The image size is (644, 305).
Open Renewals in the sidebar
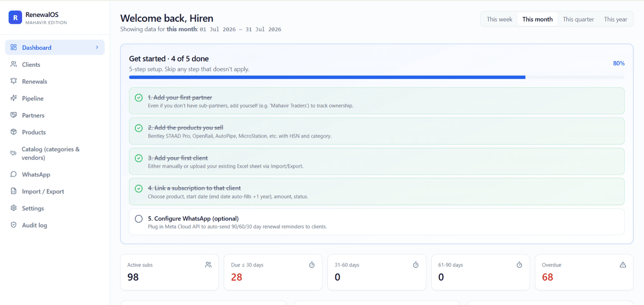(55, 81)
